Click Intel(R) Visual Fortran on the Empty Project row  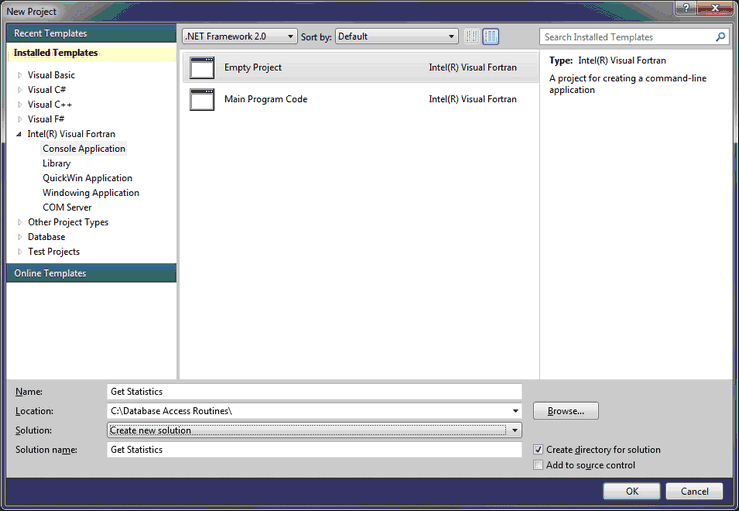coord(473,67)
